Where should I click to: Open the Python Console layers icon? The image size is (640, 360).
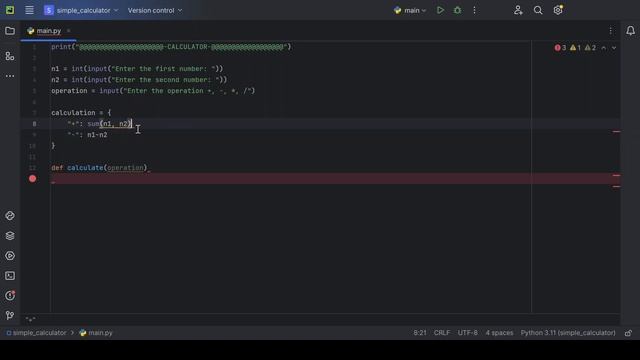(x=10, y=236)
